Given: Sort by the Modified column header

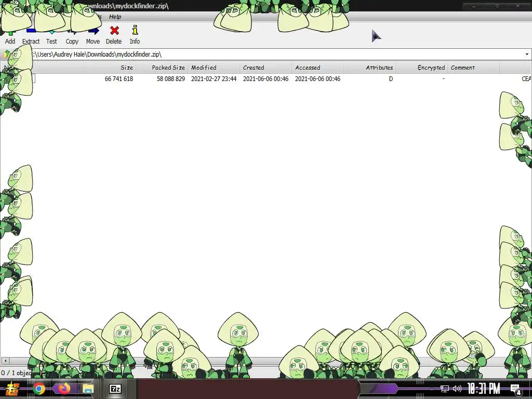Looking at the screenshot, I should 214,68.
